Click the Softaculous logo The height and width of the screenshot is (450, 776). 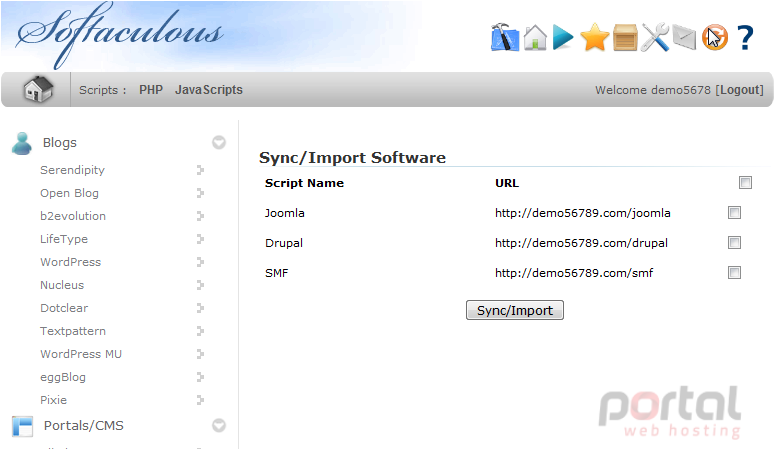119,35
